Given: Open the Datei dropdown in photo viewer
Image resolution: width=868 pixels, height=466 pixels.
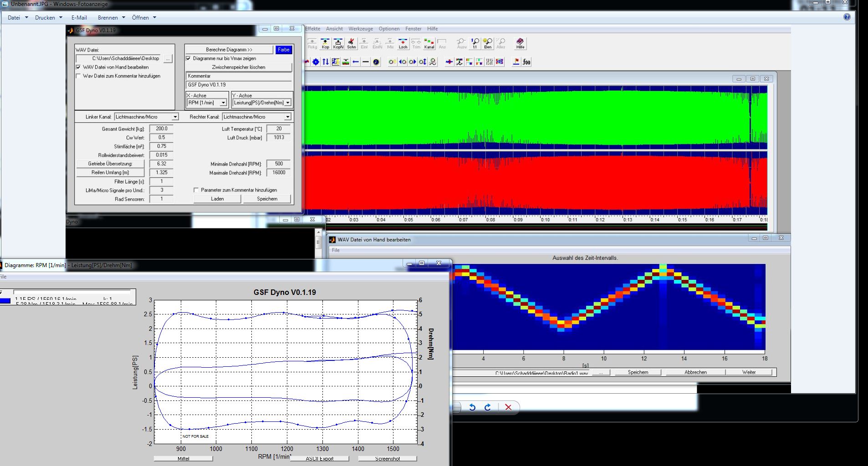Looking at the screenshot, I should click(18, 18).
